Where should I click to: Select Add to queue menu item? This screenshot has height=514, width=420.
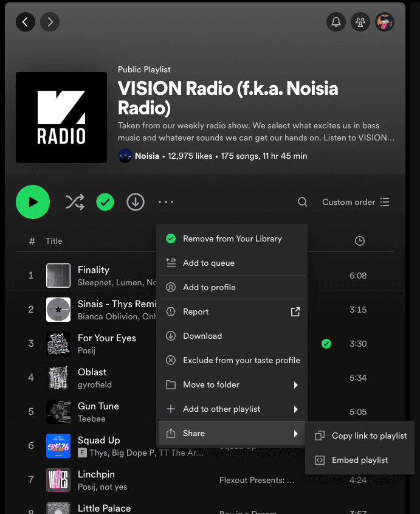(208, 263)
